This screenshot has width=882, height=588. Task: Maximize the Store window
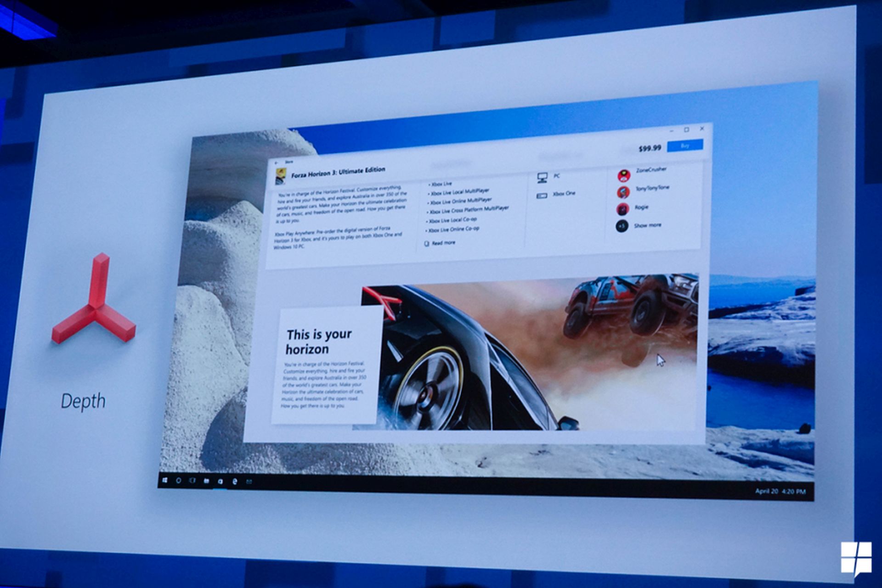pyautogui.click(x=687, y=130)
